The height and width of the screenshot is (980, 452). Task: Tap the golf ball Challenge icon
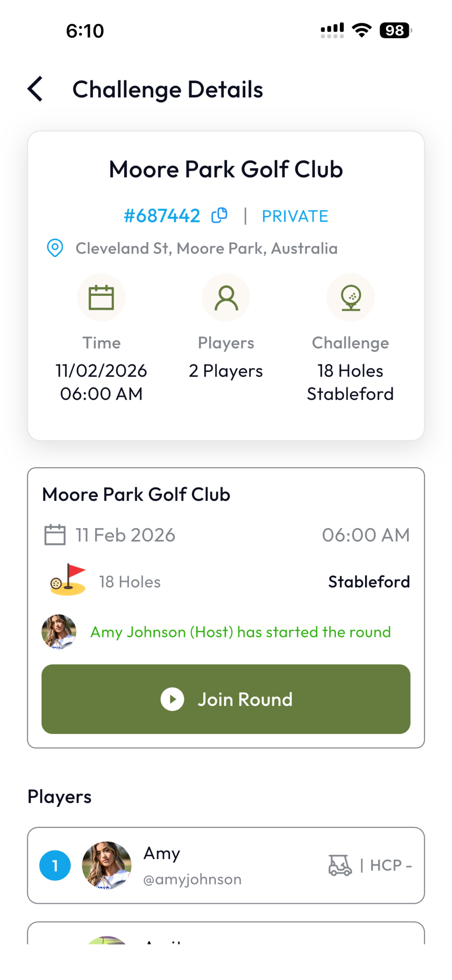tap(350, 297)
